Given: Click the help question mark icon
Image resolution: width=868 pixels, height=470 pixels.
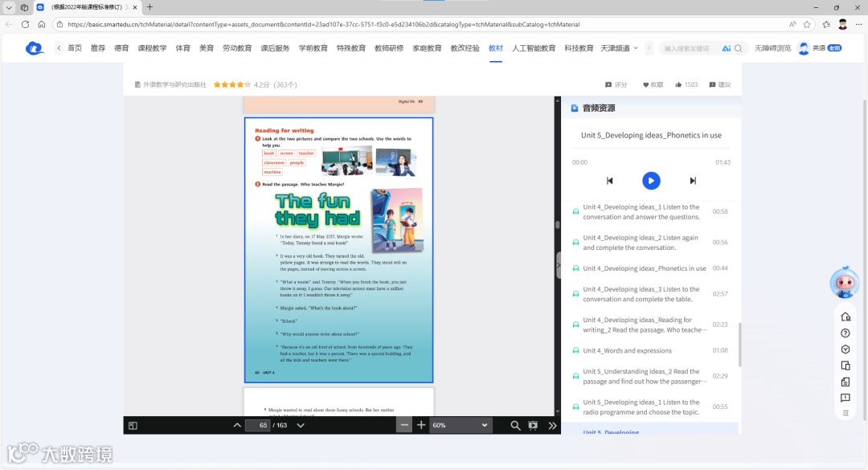Looking at the screenshot, I should pyautogui.click(x=845, y=333).
